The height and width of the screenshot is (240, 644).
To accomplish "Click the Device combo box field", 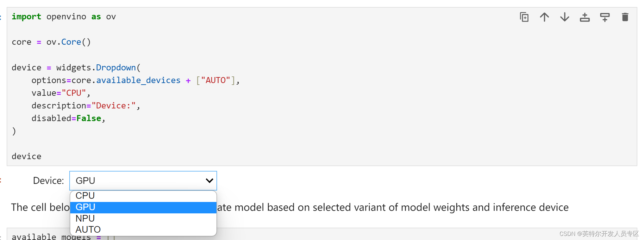I will pyautogui.click(x=143, y=181).
